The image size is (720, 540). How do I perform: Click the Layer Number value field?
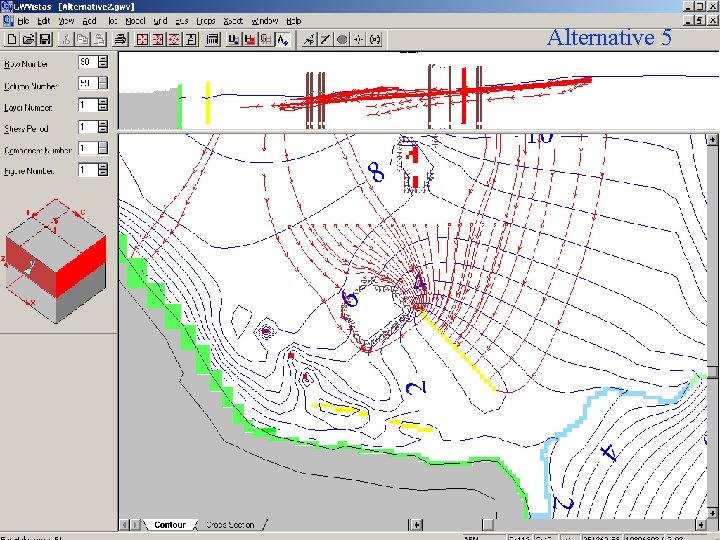point(87,105)
